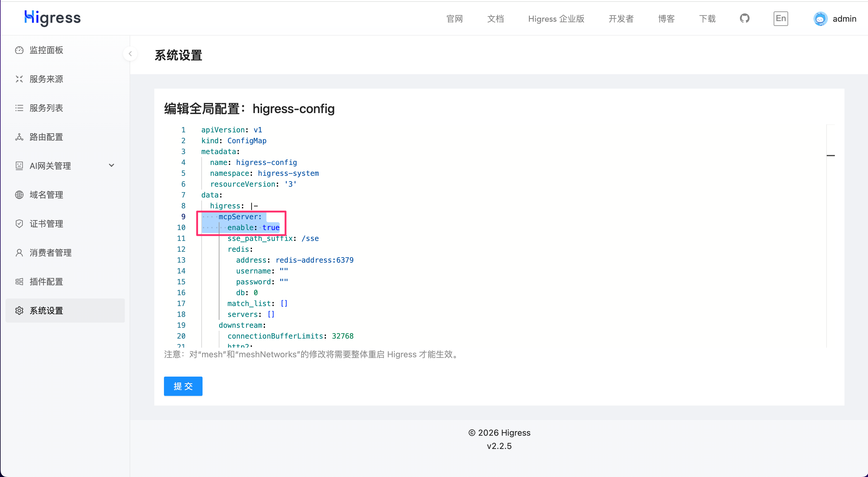Click the 消费者管理 user icon
The height and width of the screenshot is (477, 868).
pos(19,253)
